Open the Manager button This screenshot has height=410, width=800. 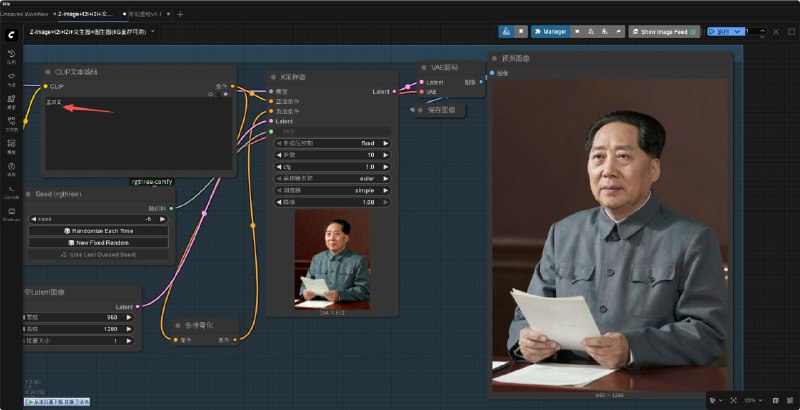551,32
